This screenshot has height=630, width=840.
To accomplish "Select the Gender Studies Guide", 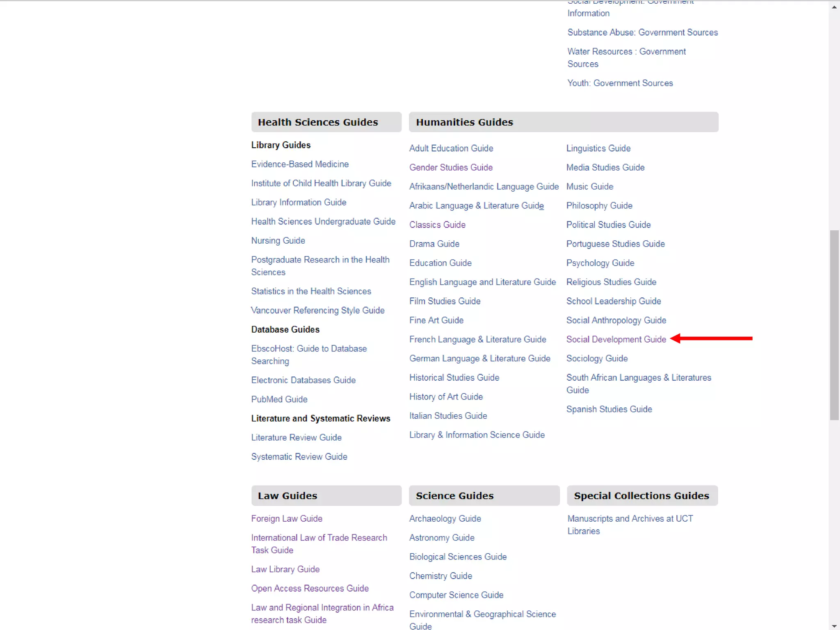I will [x=451, y=167].
